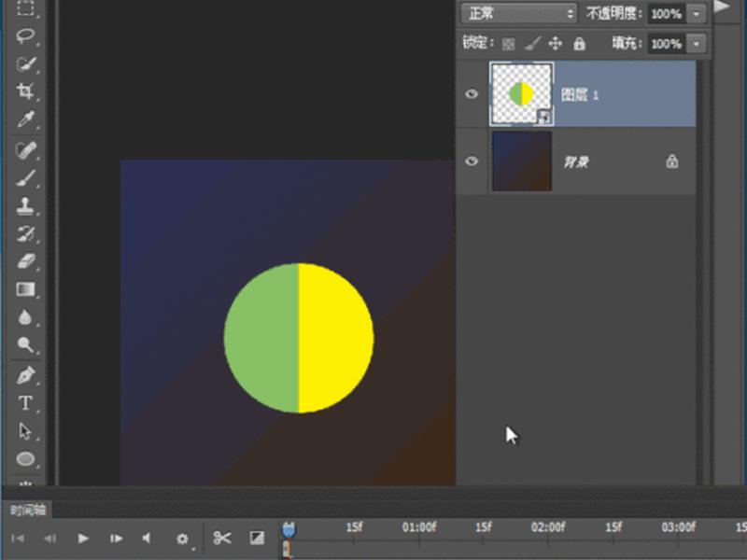Select the Gradient tool
The image size is (747, 560).
25,289
